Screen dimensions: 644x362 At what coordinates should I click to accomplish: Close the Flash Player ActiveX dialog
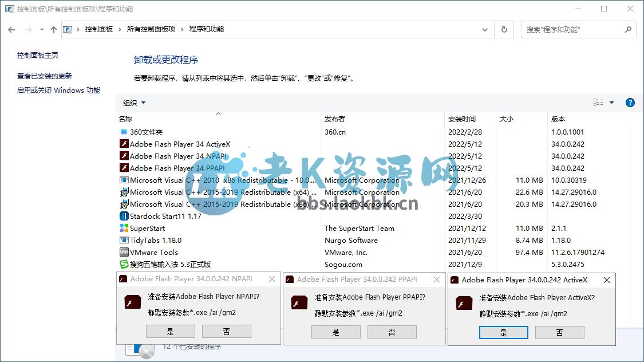click(x=607, y=280)
